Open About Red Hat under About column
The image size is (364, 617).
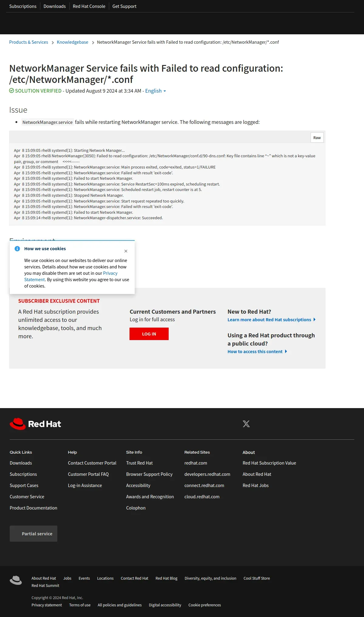click(257, 474)
